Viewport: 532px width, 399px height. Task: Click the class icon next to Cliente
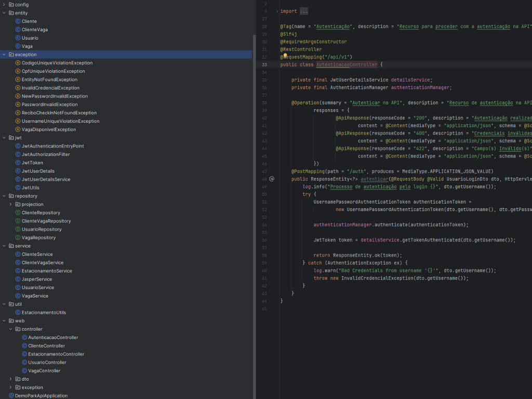pyautogui.click(x=18, y=21)
